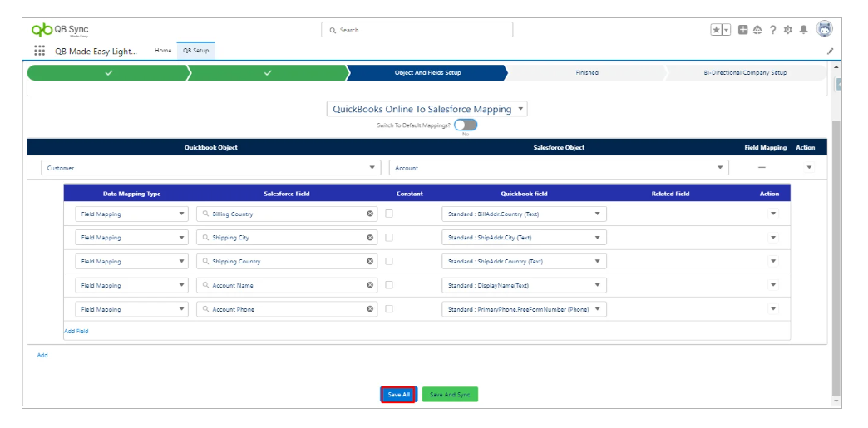Image resolution: width=868 pixels, height=428 pixels.
Task: Switch to the Home tab
Action: [163, 51]
